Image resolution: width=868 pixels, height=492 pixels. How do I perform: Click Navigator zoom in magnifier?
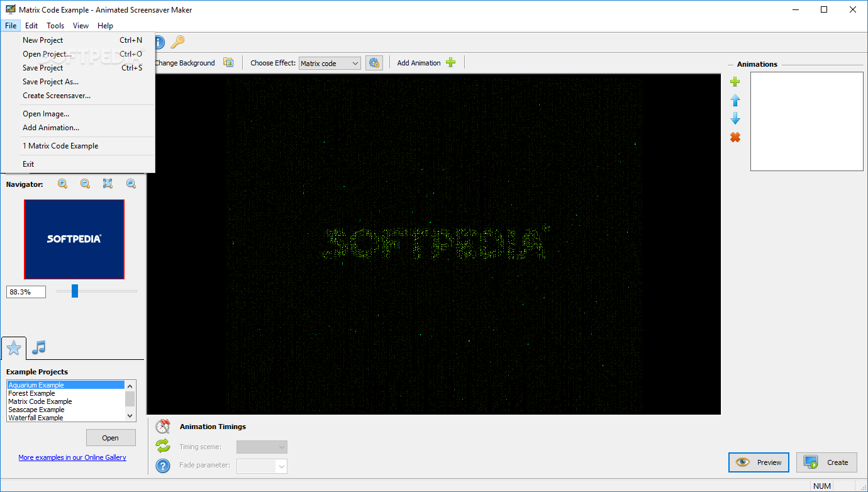(62, 184)
